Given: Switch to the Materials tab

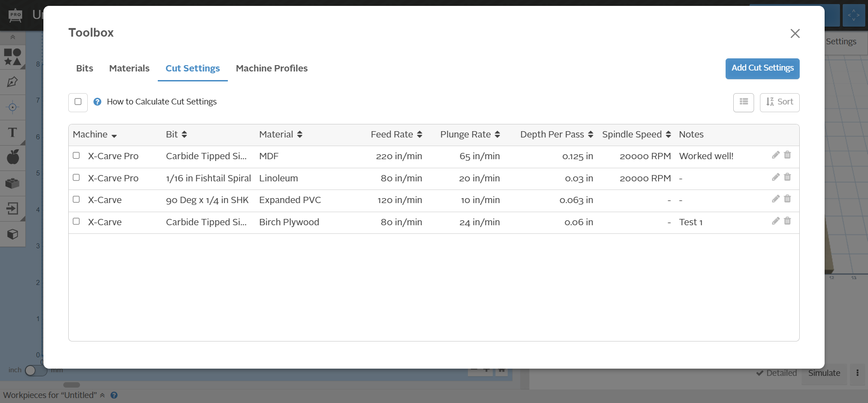Looking at the screenshot, I should point(129,68).
